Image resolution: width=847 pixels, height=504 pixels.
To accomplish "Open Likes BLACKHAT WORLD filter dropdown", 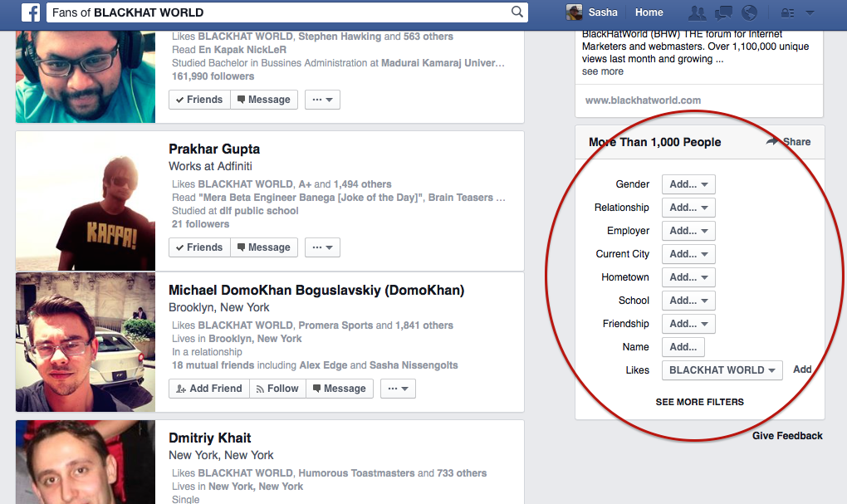I will pyautogui.click(x=722, y=370).
